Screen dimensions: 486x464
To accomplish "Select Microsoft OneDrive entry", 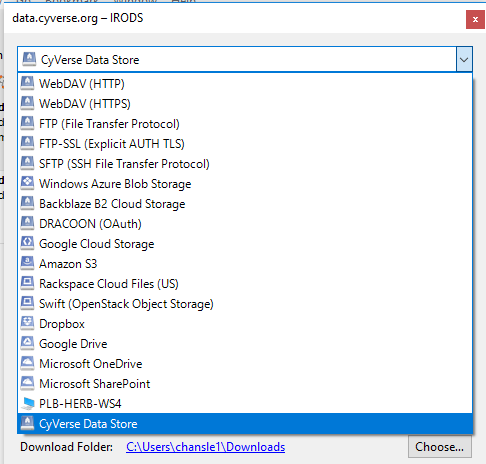I will (245, 363).
